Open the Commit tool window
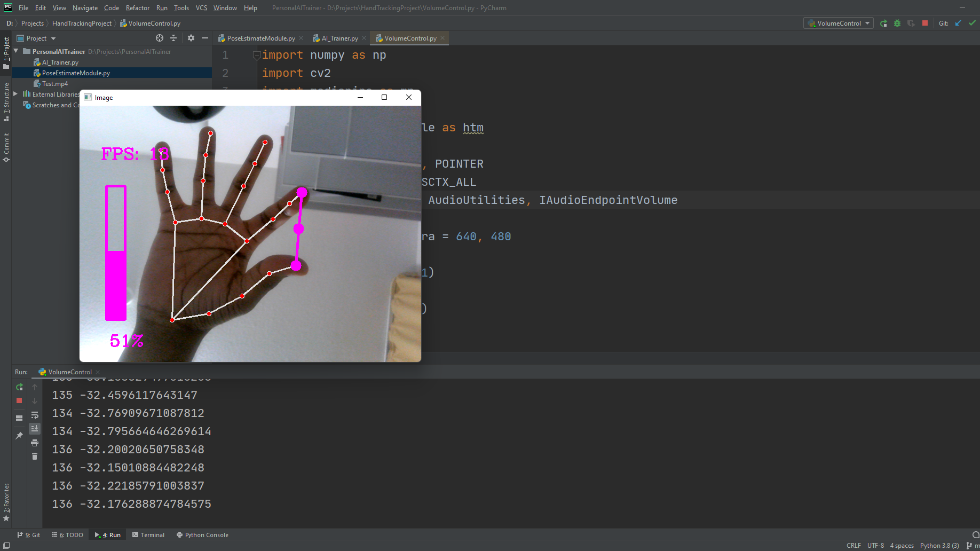The width and height of the screenshot is (980, 551). click(6, 147)
